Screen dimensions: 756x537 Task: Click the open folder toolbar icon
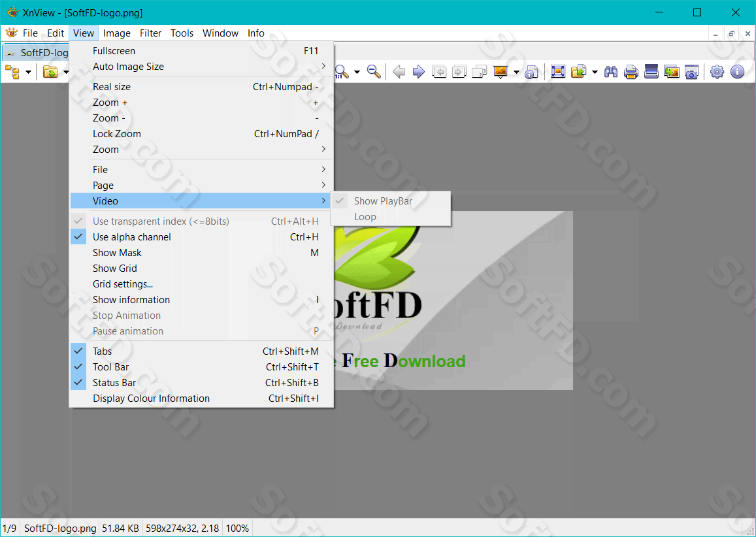click(50, 73)
